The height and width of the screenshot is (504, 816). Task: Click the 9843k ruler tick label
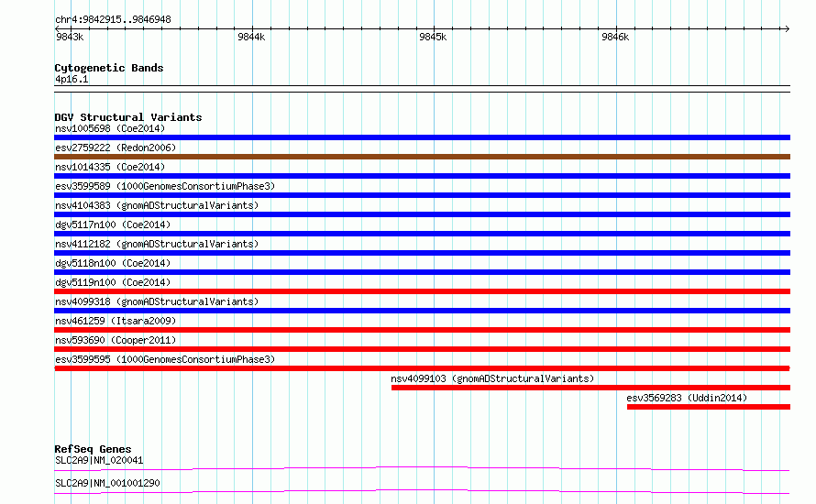coord(70,37)
